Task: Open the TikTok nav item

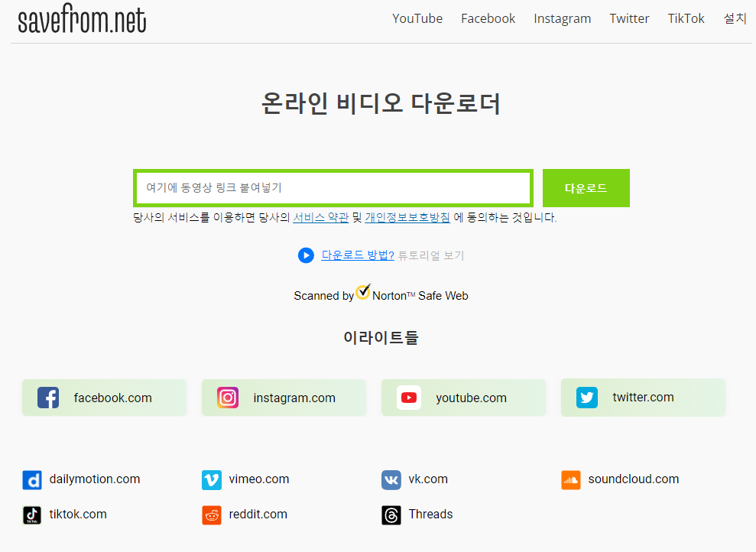Action: click(686, 19)
